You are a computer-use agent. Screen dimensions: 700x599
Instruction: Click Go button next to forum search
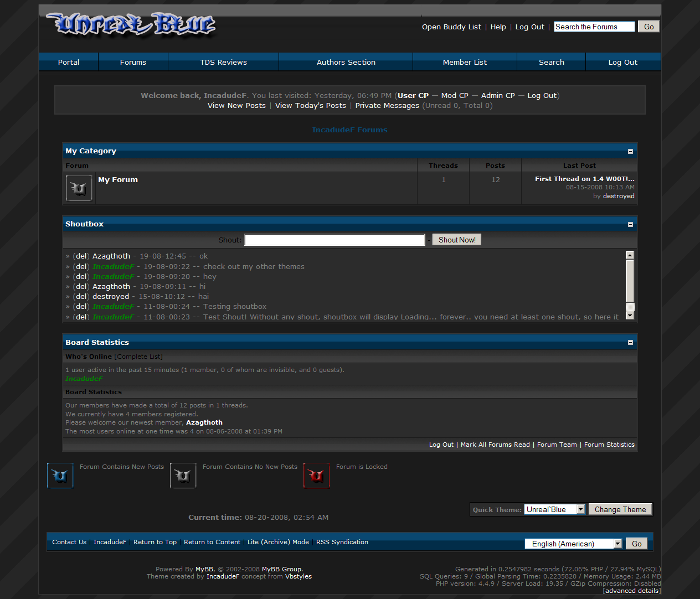(x=648, y=27)
